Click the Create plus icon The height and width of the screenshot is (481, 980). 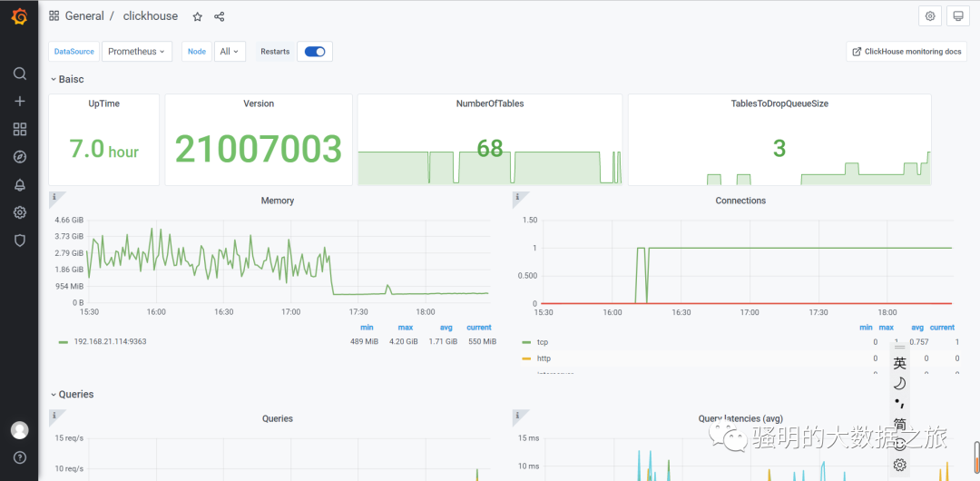click(20, 102)
